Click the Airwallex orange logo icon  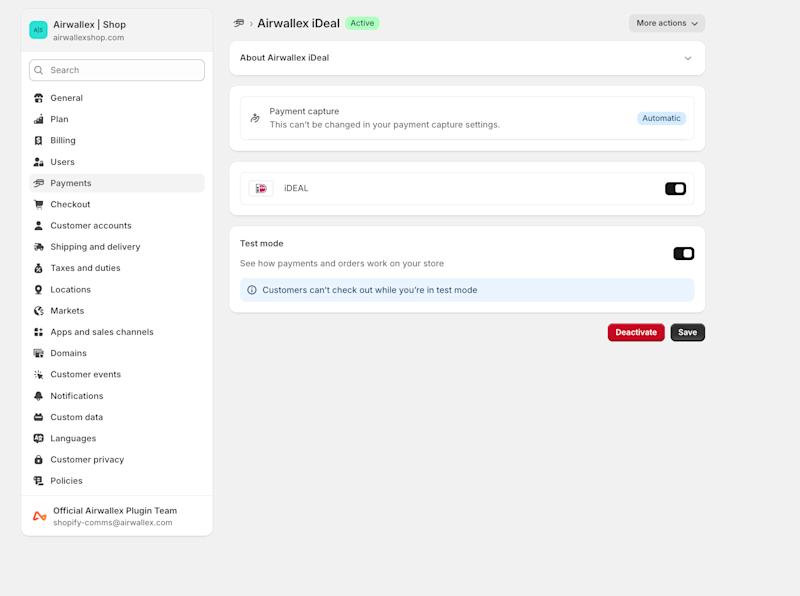pyautogui.click(x=40, y=516)
